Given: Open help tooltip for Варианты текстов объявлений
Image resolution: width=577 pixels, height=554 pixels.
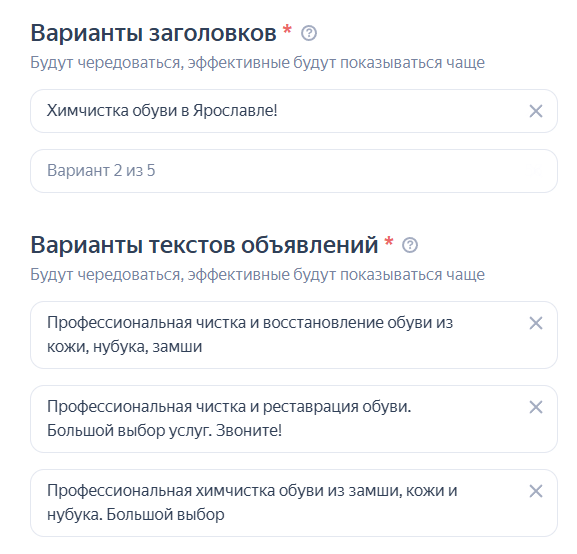Looking at the screenshot, I should (410, 245).
